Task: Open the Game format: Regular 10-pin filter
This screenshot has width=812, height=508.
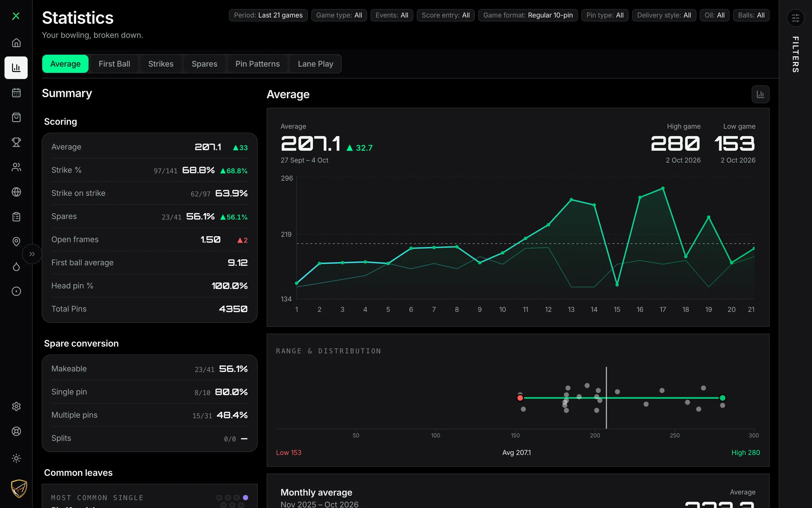Action: [528, 15]
